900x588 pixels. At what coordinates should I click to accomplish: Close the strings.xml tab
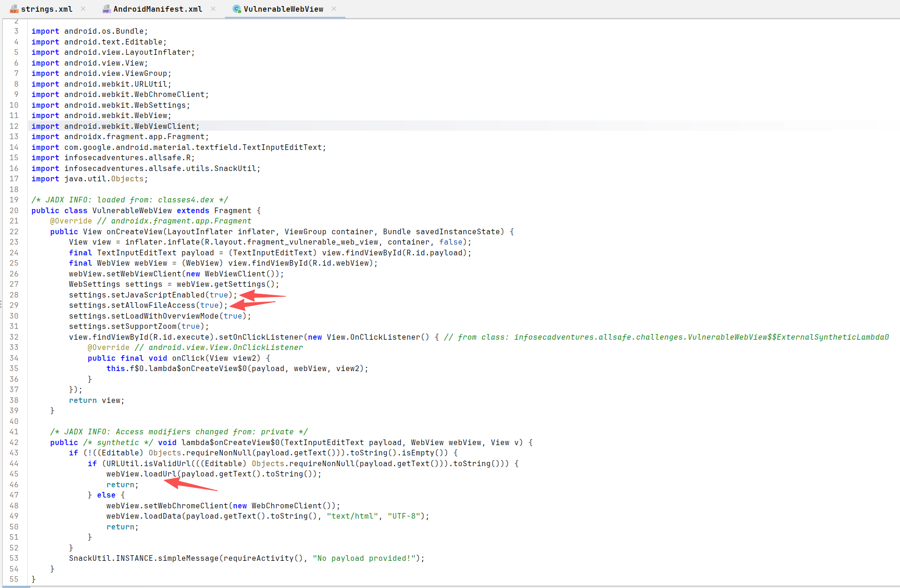click(83, 9)
